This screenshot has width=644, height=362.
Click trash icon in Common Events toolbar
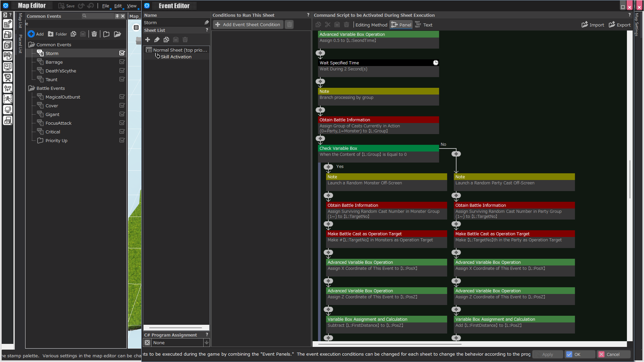coord(94,34)
